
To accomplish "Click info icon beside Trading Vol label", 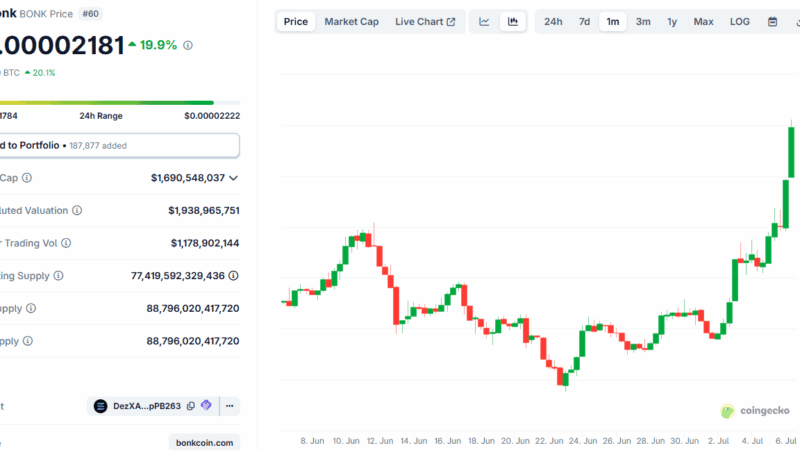I will tap(66, 243).
